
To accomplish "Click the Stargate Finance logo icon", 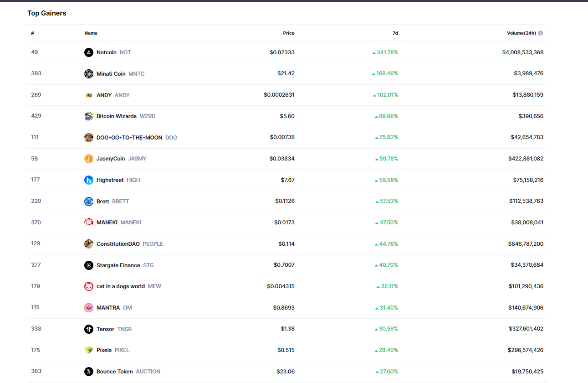I will 89,265.
